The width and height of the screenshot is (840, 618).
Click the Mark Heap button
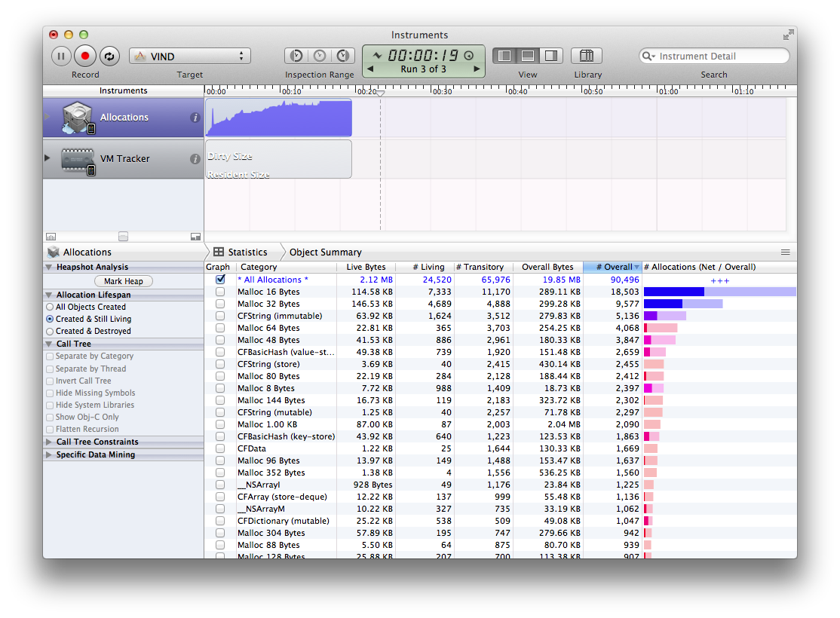(124, 281)
